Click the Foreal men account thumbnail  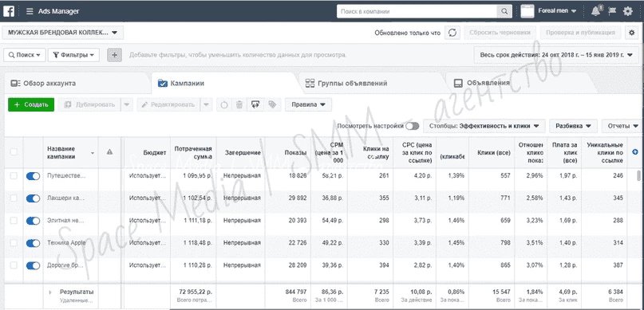[x=527, y=11]
